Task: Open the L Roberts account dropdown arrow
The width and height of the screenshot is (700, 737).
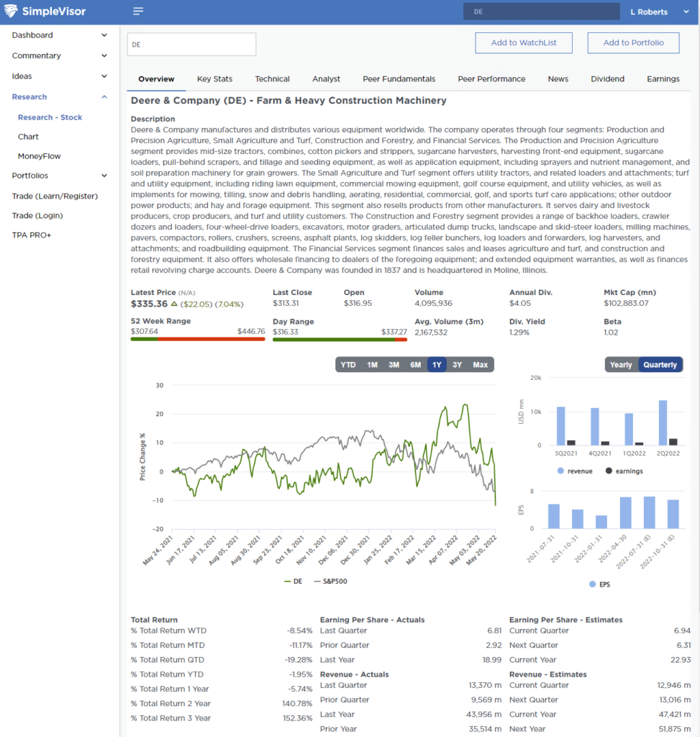Action: pos(686,12)
